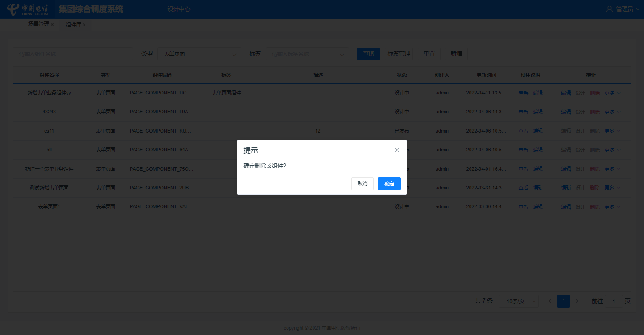Expand 更多 menu for 43243 row

click(x=612, y=112)
